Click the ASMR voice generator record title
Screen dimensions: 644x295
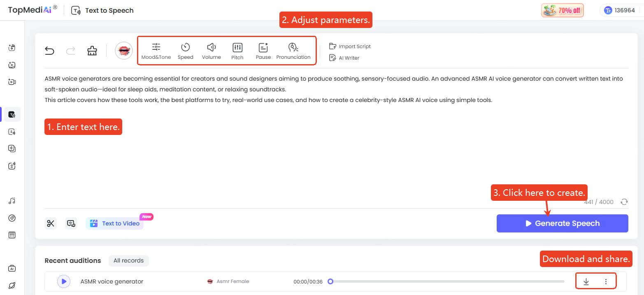point(112,281)
